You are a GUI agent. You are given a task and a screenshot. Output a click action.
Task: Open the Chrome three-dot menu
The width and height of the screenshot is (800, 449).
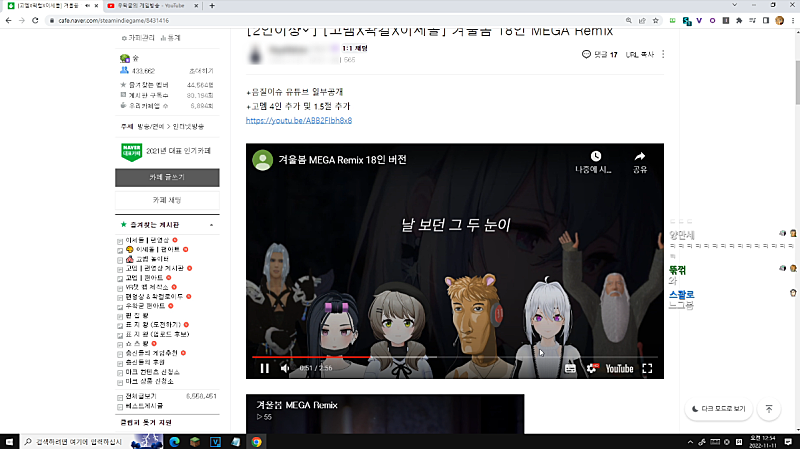(x=793, y=20)
